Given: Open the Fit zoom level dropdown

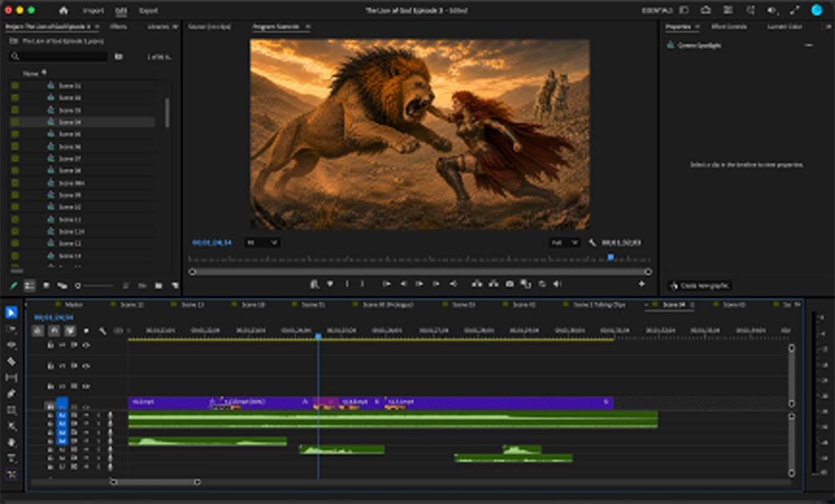Looking at the screenshot, I should click(262, 243).
